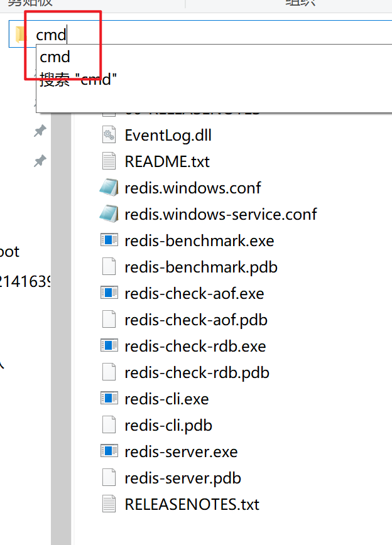Select the redis.windows.conf file name
Image resolution: width=392 pixels, height=545 pixels.
193,188
